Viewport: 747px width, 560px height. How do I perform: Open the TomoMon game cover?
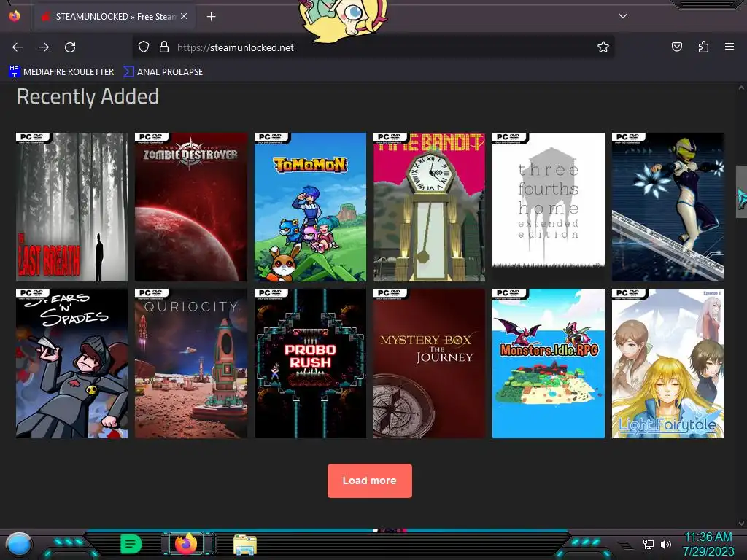click(x=310, y=206)
